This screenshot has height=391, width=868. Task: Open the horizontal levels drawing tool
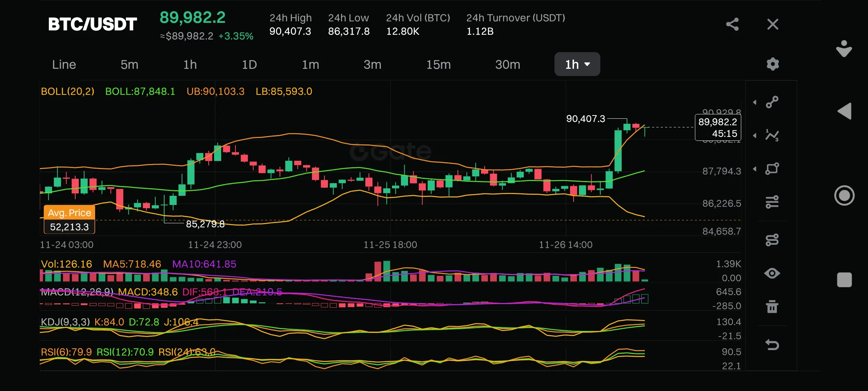click(x=772, y=202)
